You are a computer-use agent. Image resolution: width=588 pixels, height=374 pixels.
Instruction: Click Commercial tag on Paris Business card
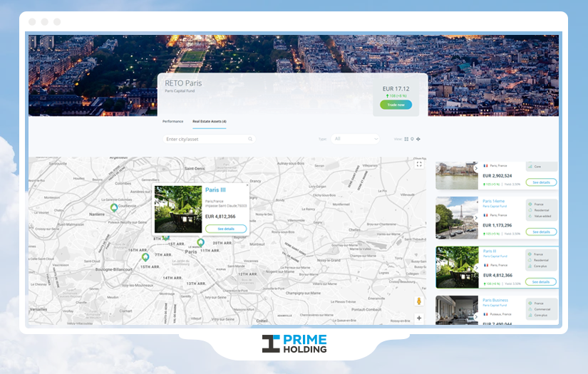tap(542, 309)
